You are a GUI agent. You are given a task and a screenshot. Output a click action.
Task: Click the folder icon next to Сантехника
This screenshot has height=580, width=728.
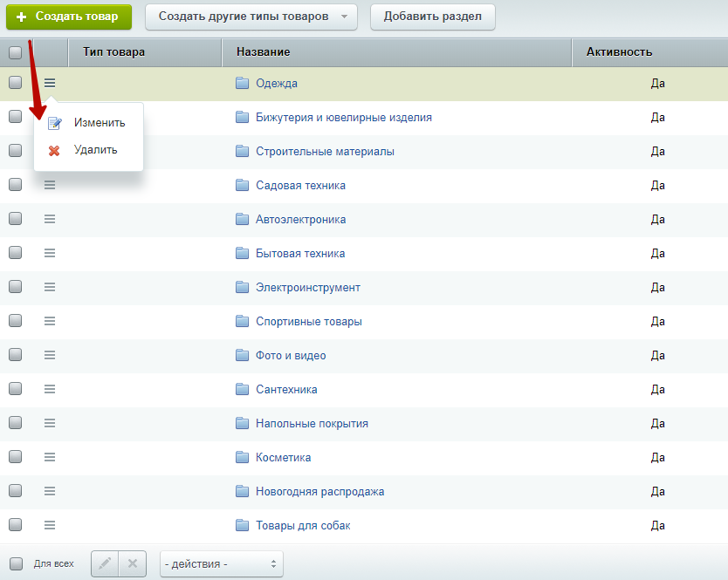pos(242,389)
